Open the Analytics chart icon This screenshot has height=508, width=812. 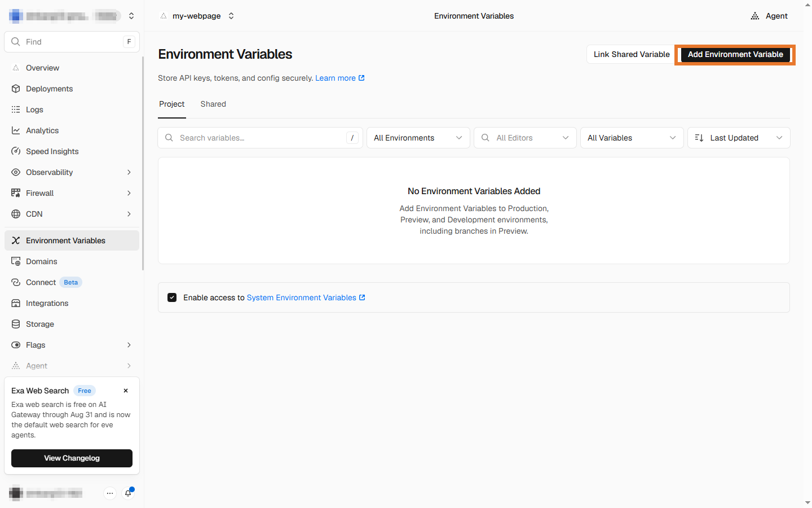point(16,130)
